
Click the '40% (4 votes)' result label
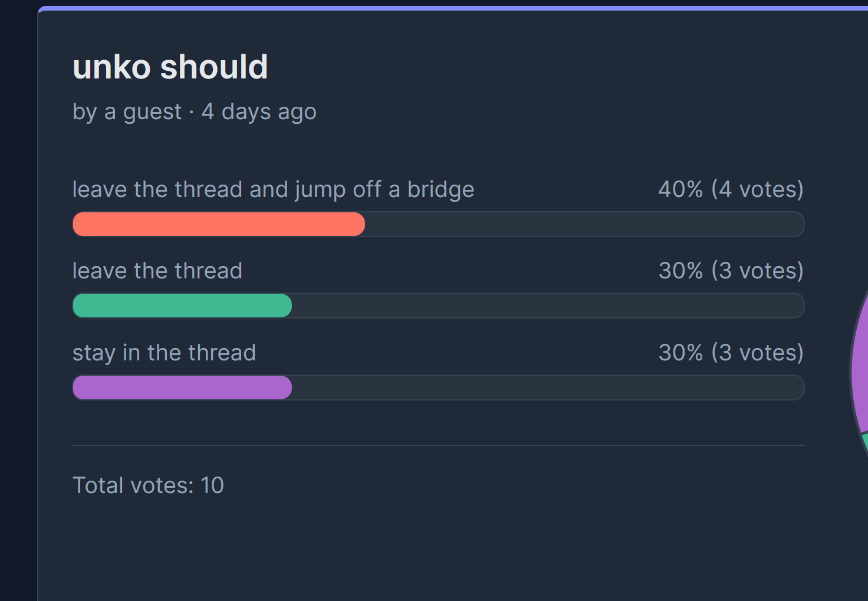(x=731, y=189)
